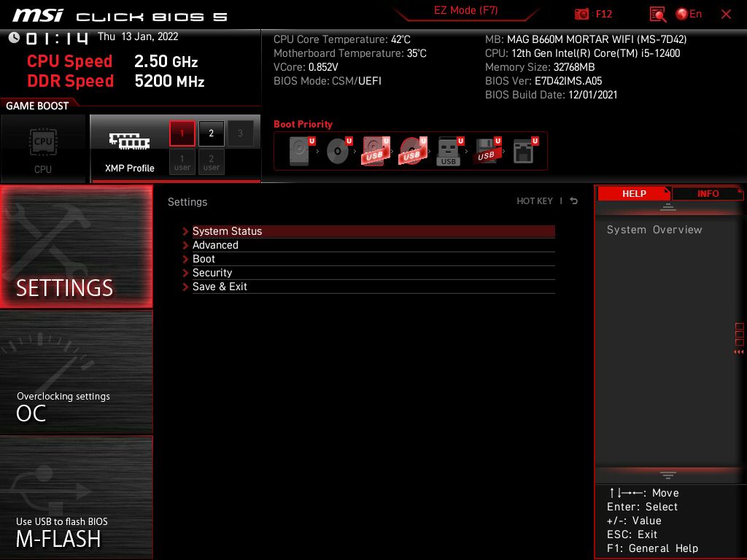This screenshot has height=560, width=747.
Task: Select the USB key boot device icon
Action: point(450,151)
